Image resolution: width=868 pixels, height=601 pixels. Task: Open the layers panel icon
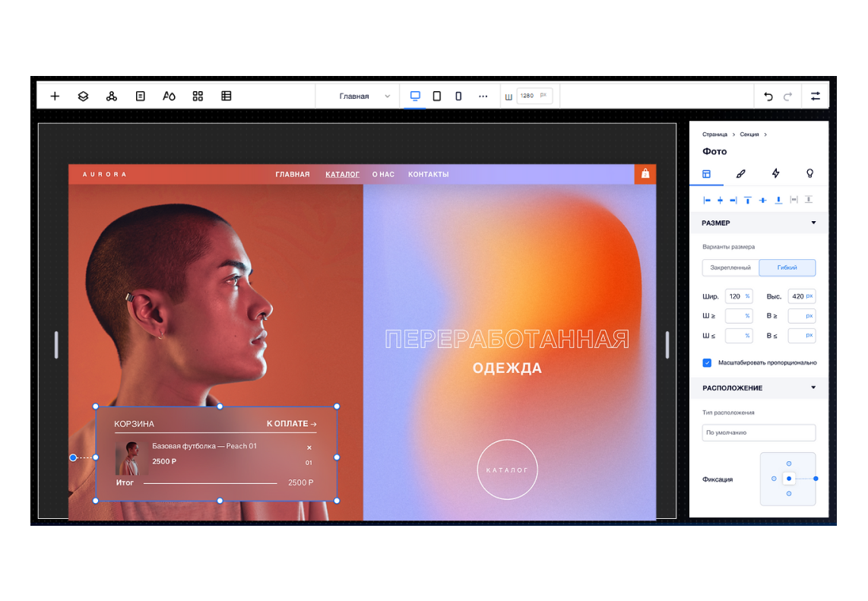click(x=83, y=96)
